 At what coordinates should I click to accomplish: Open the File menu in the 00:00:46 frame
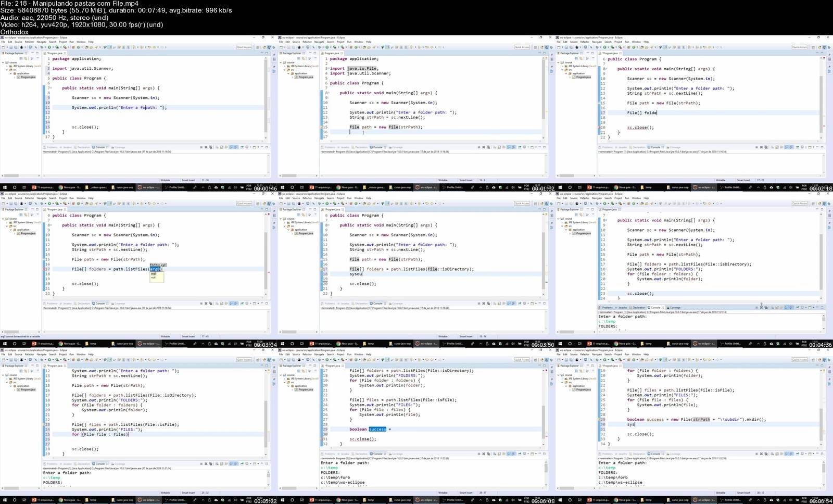pyautogui.click(x=3, y=42)
